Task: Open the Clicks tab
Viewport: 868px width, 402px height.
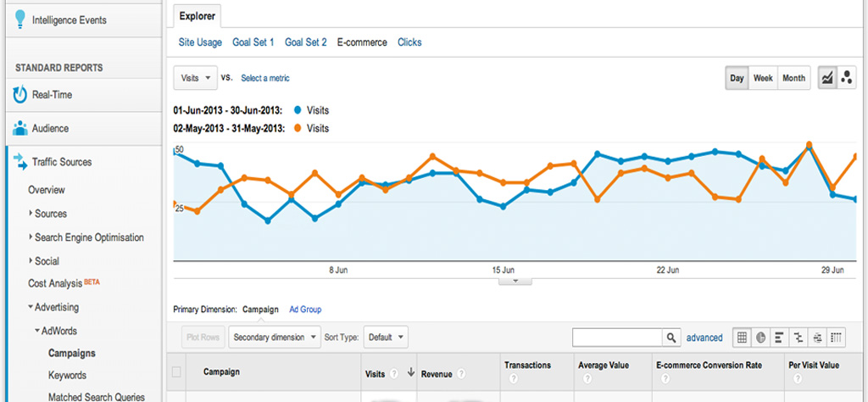Action: coord(409,42)
